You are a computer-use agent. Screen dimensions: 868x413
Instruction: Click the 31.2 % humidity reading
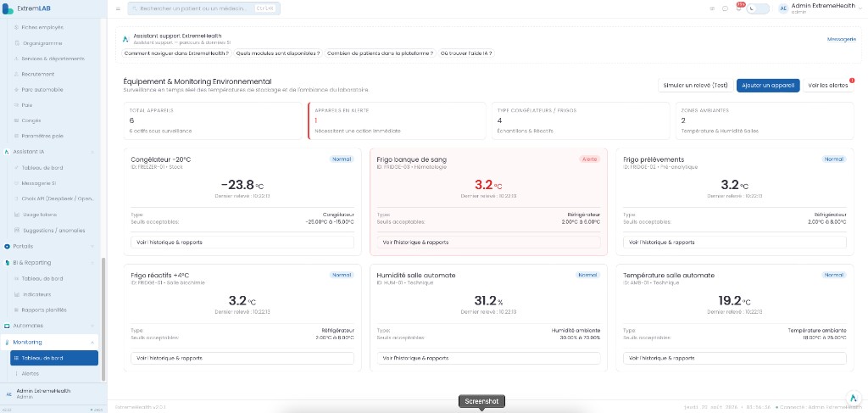click(x=488, y=301)
